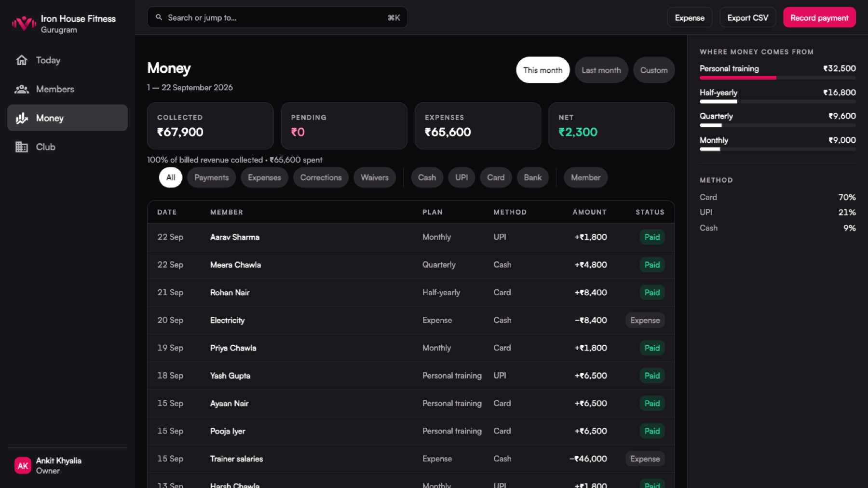Screen dimensions: 868x488
Task: Open Ankit Khyalia owner profile
Action: pos(68,465)
